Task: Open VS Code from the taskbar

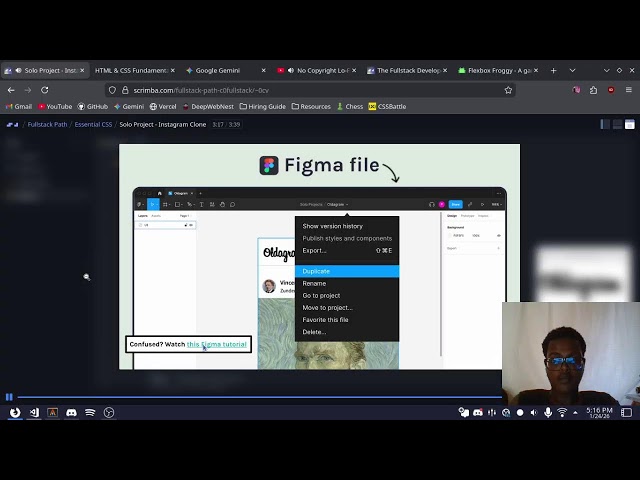Action: 34,412
